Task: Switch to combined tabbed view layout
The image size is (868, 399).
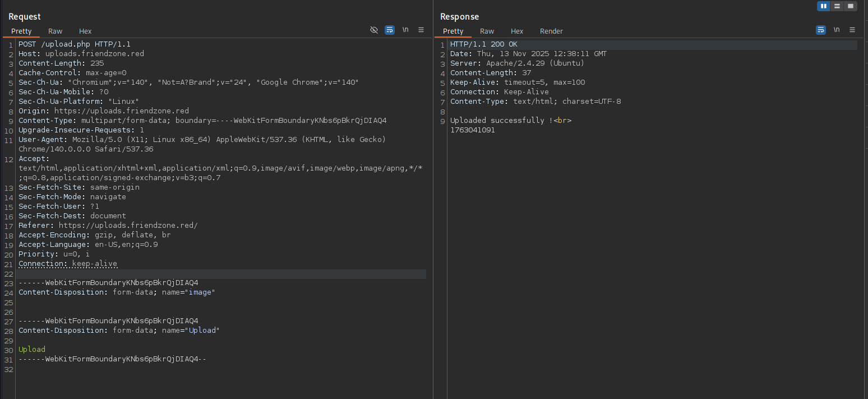Action: [x=851, y=6]
